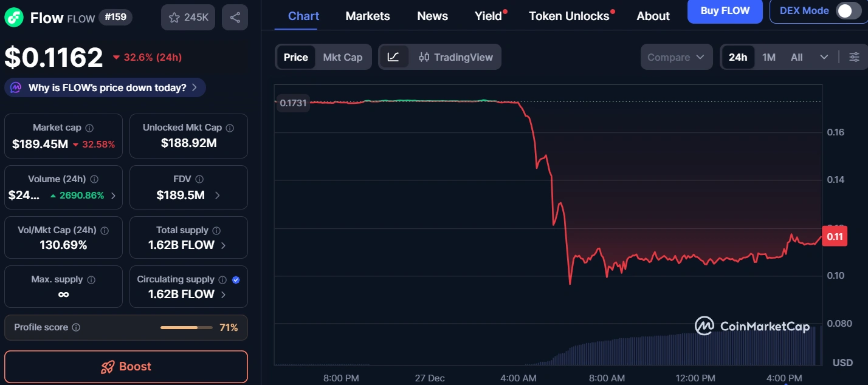Image resolution: width=868 pixels, height=385 pixels.
Task: Click the CoinMarketCap watermark on the chart
Action: (752, 326)
